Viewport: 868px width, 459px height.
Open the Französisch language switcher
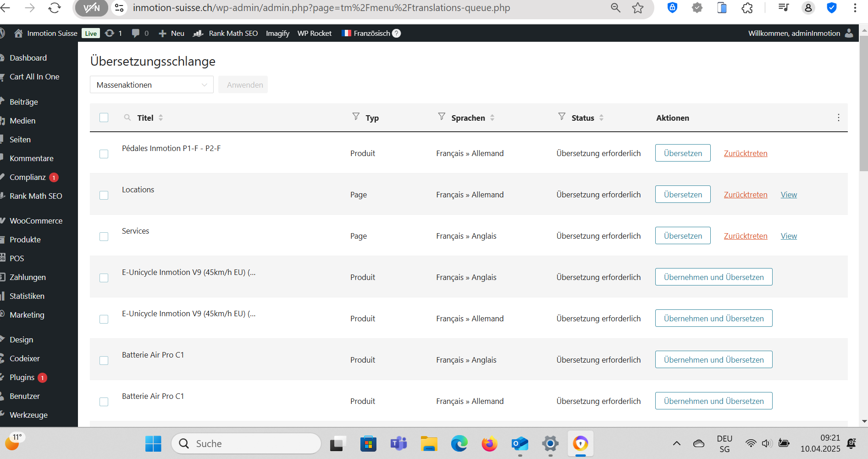(366, 33)
